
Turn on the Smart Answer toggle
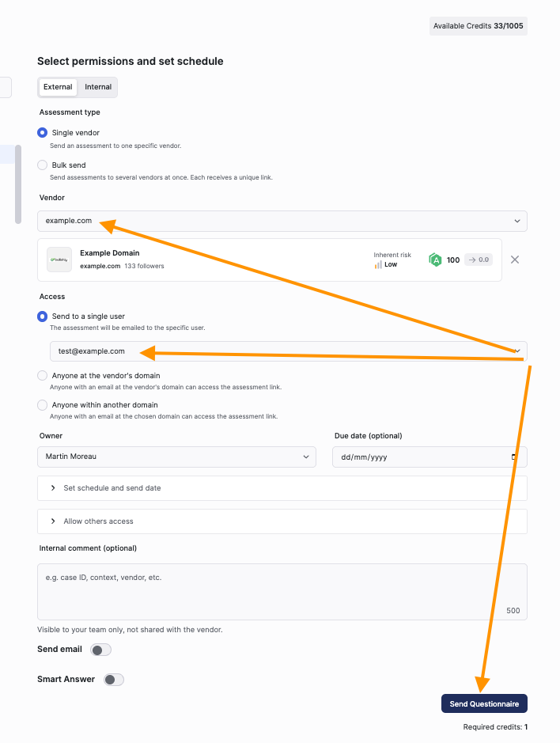tap(114, 680)
